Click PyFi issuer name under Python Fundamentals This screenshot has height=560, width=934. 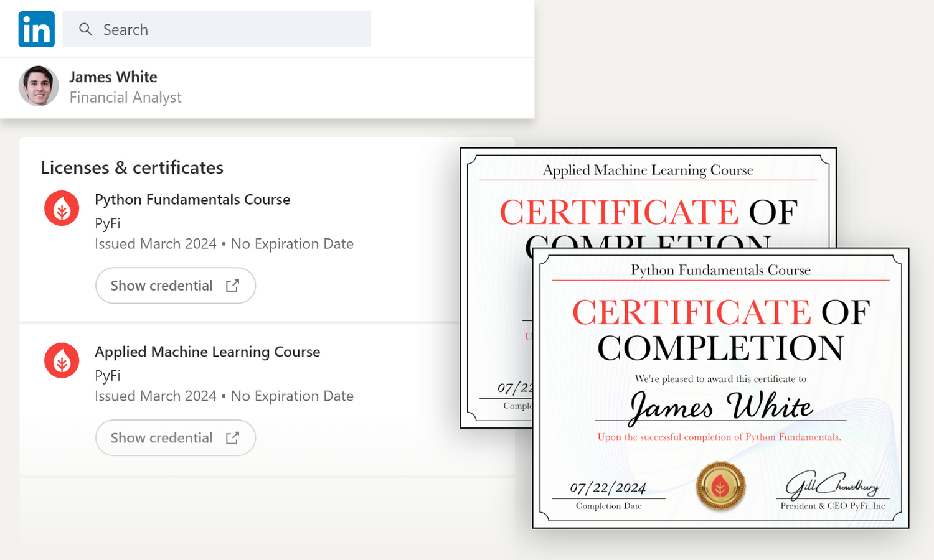point(107,223)
